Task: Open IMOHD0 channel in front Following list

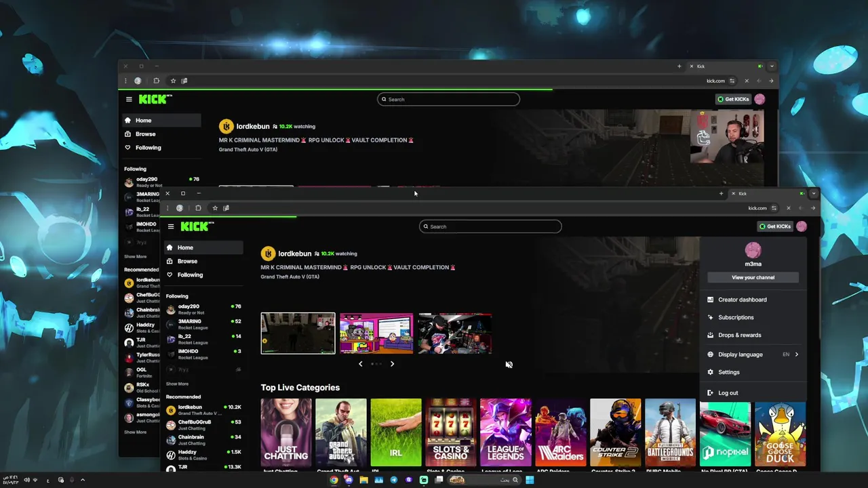Action: pos(203,354)
